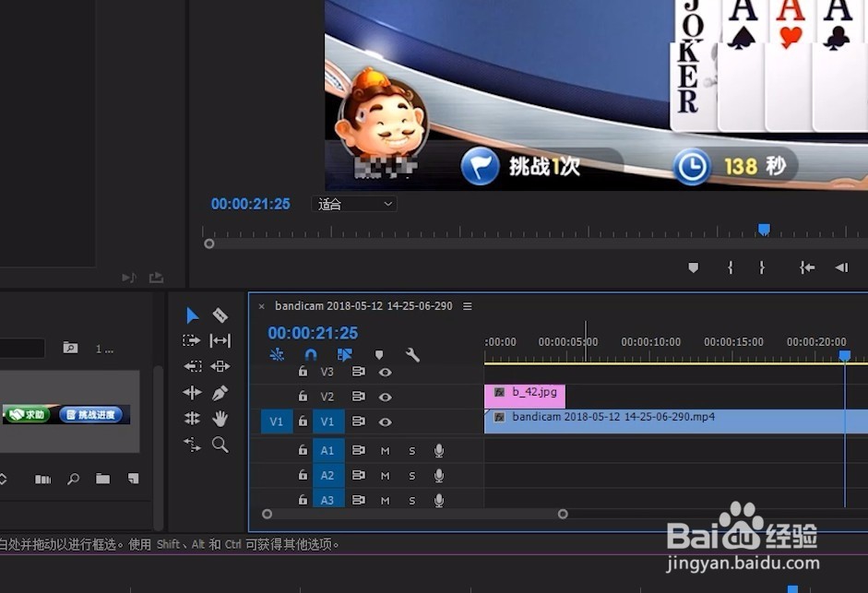
Task: Click the timeline playhead marker
Action: [x=845, y=355]
